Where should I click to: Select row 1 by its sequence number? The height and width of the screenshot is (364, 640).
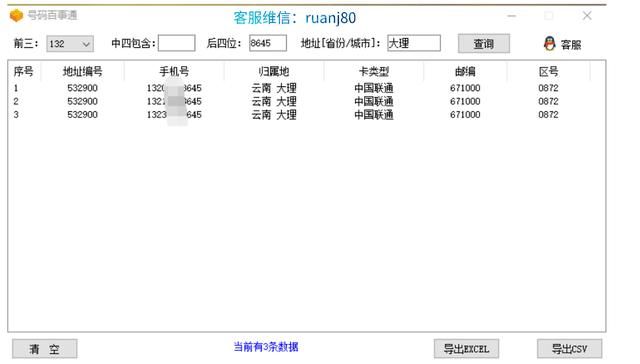(16, 88)
